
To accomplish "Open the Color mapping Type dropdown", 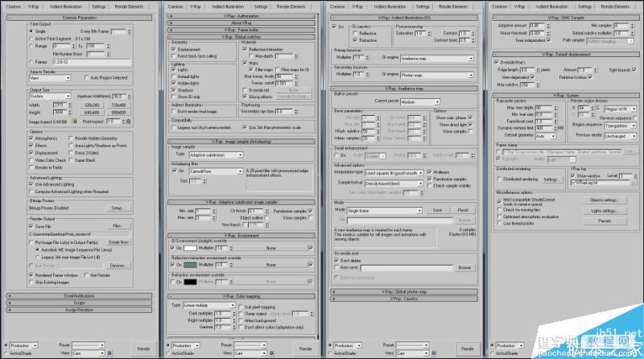I will pyautogui.click(x=208, y=306).
